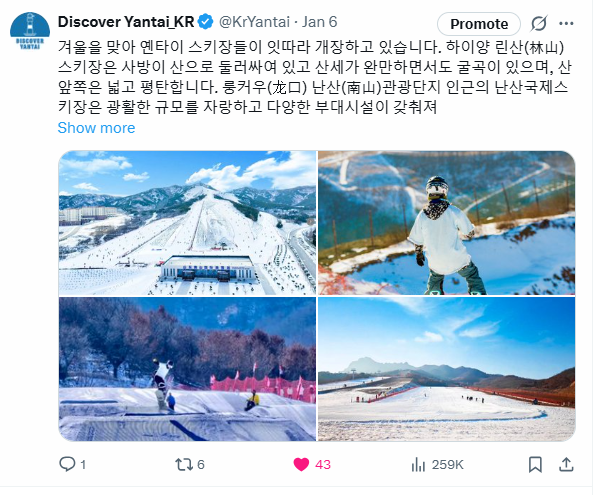Click the Promote button

pyautogui.click(x=479, y=24)
